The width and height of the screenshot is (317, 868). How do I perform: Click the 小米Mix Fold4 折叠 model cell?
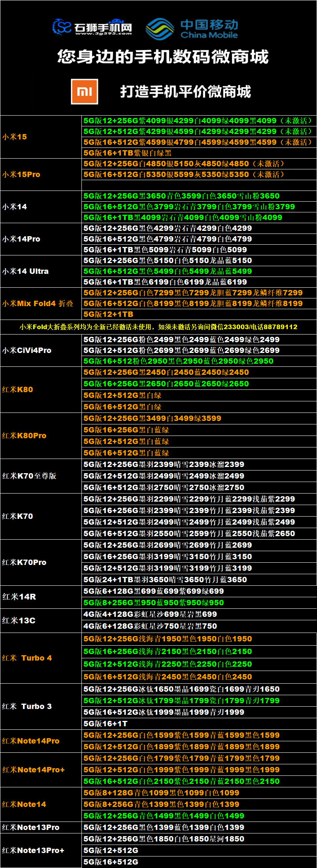tap(41, 303)
